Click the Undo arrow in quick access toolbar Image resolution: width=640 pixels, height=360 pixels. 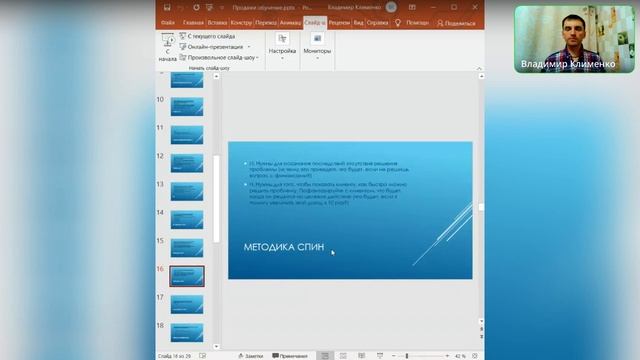click(181, 7)
